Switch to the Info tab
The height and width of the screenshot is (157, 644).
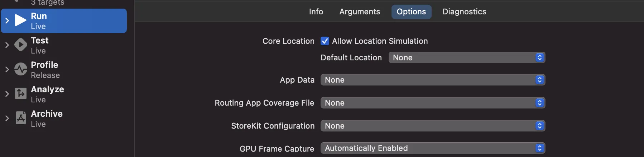click(x=316, y=11)
